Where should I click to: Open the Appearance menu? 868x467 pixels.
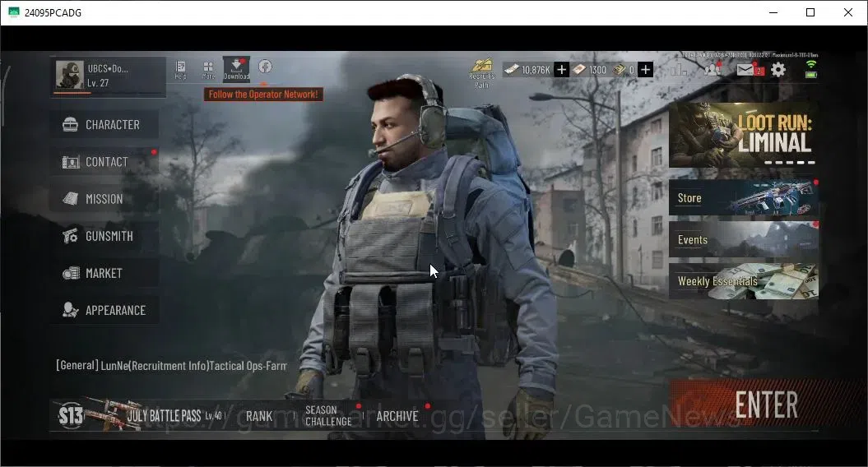click(104, 310)
